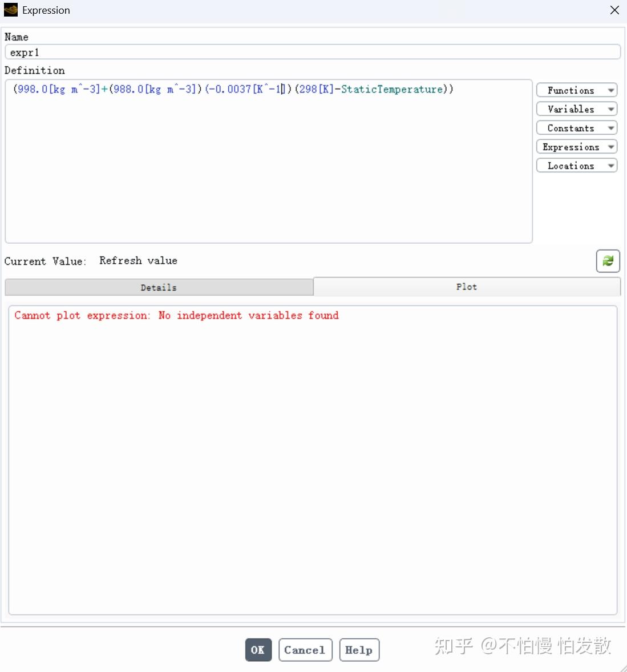Screen dimensions: 627x672
Task: Click the 'Refresh value' text
Action: 138,260
